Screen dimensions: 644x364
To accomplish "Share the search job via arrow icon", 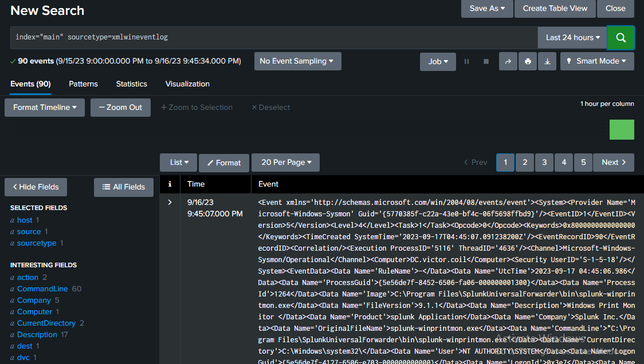I will coord(508,61).
